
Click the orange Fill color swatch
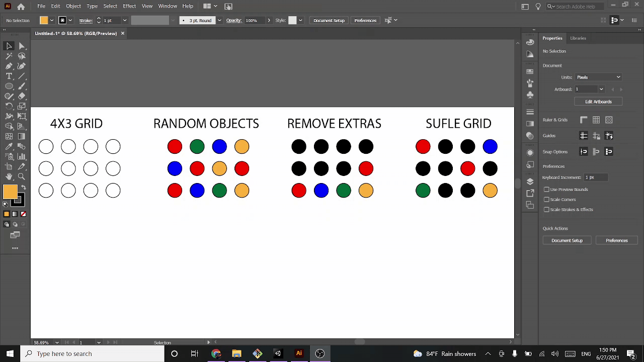pyautogui.click(x=10, y=192)
